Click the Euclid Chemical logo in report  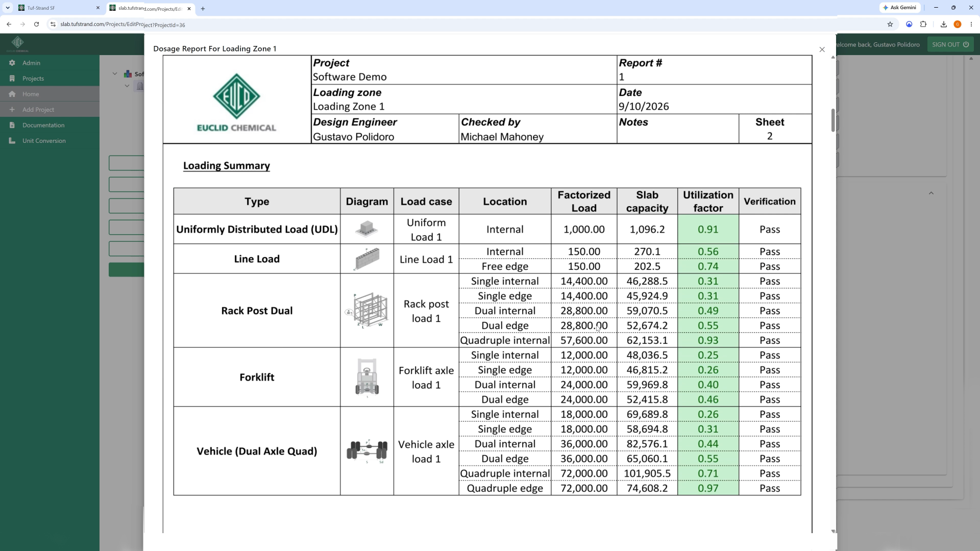point(236,103)
